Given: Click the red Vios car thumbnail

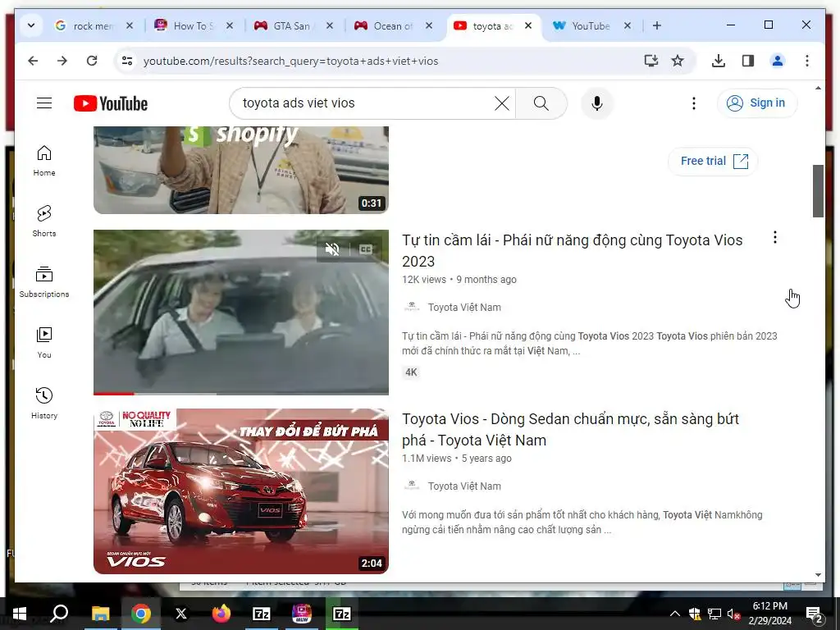Looking at the screenshot, I should 241,491.
